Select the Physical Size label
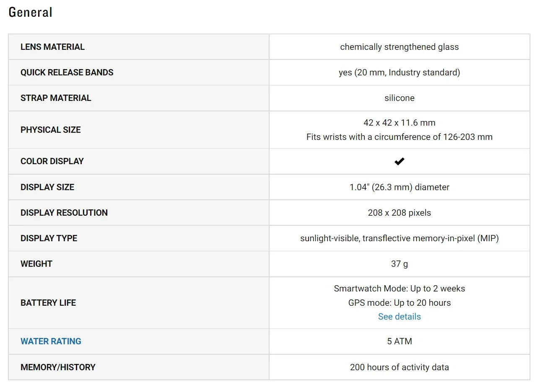The width and height of the screenshot is (540, 392). [x=50, y=130]
